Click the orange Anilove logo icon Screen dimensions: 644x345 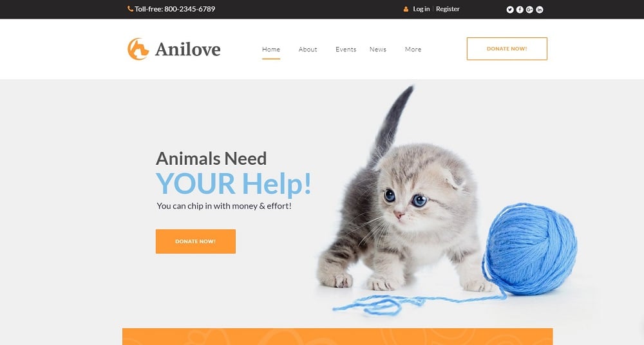(x=138, y=49)
